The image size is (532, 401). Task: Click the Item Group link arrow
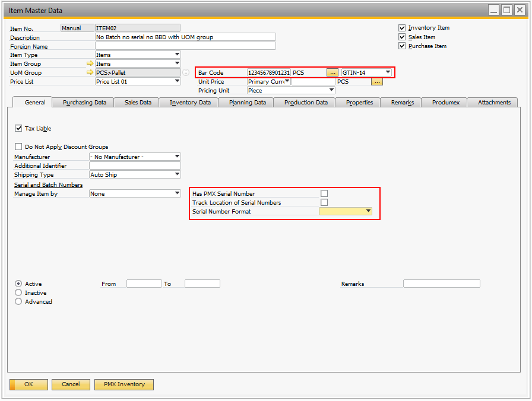(x=90, y=63)
